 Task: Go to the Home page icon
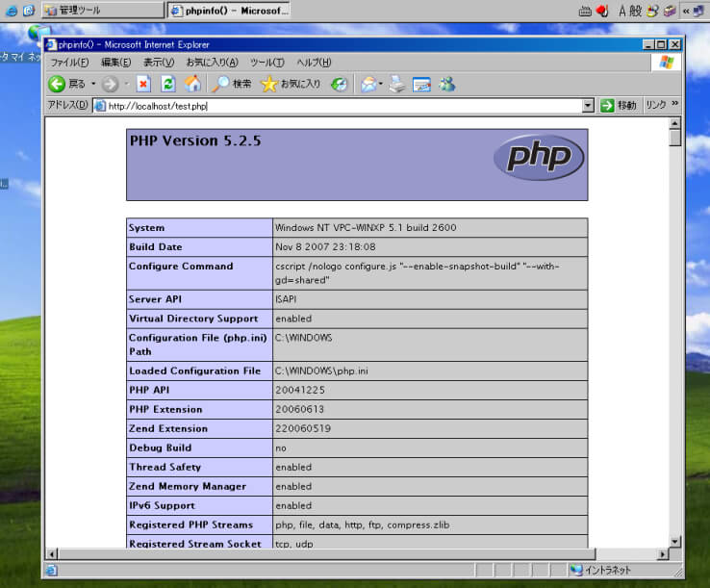click(192, 84)
